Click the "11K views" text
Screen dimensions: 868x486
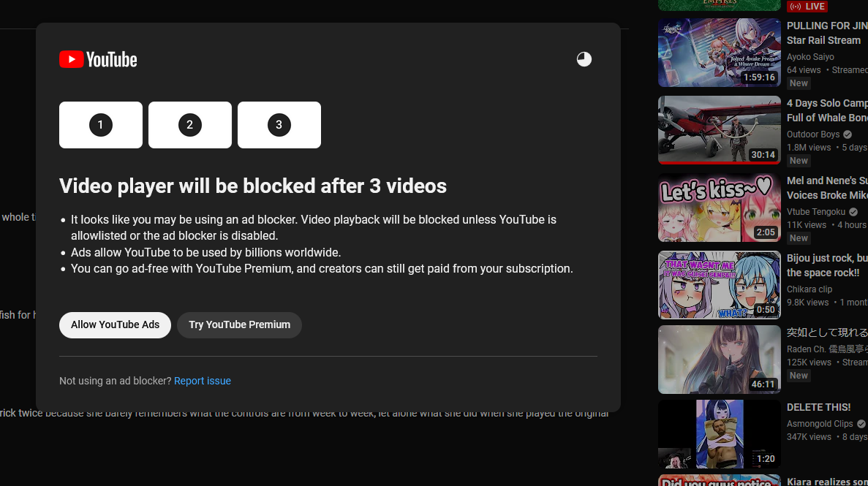pyautogui.click(x=807, y=225)
